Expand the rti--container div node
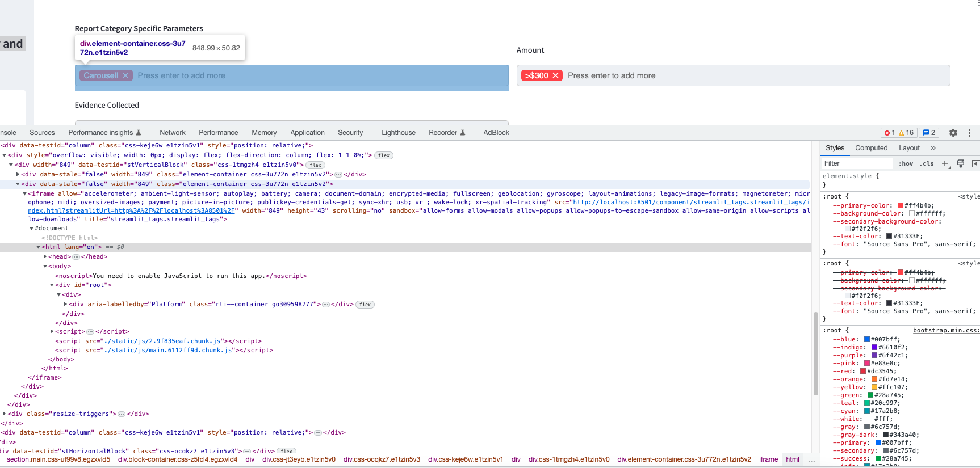 point(66,305)
